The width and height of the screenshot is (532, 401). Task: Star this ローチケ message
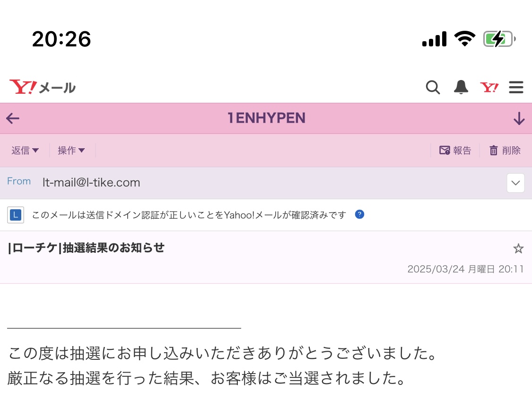[518, 249]
